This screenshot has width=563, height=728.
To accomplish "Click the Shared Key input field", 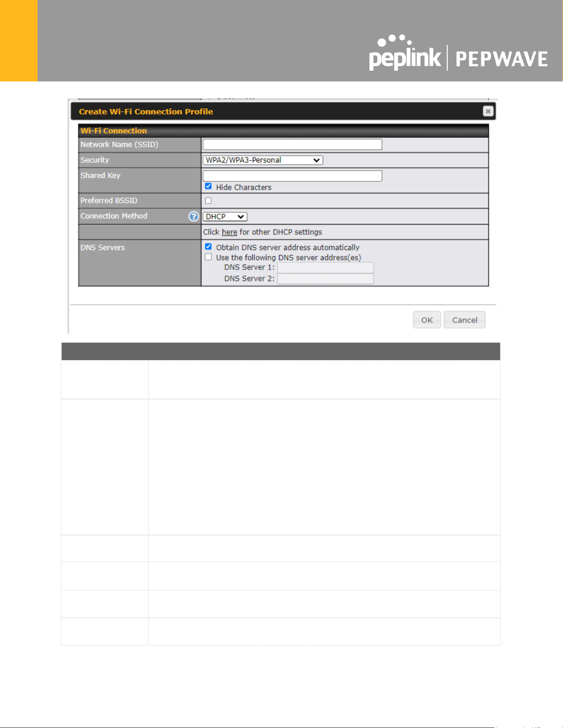I will 292,176.
